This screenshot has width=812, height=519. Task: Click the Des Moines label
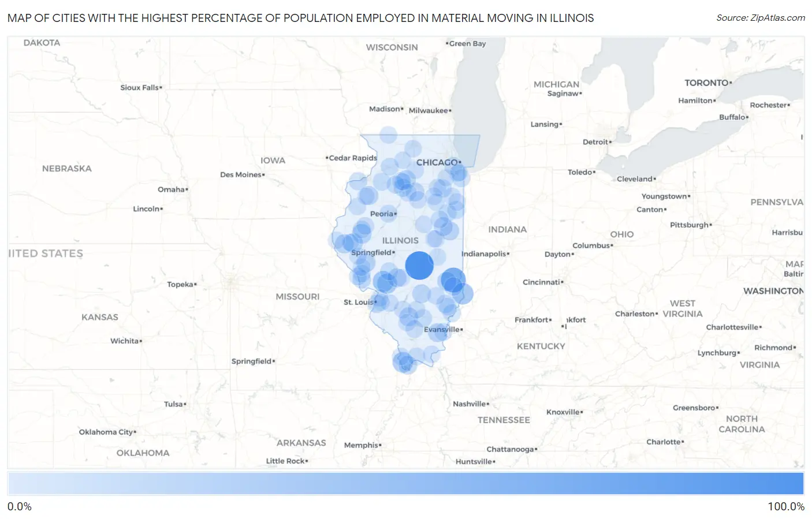(x=241, y=174)
